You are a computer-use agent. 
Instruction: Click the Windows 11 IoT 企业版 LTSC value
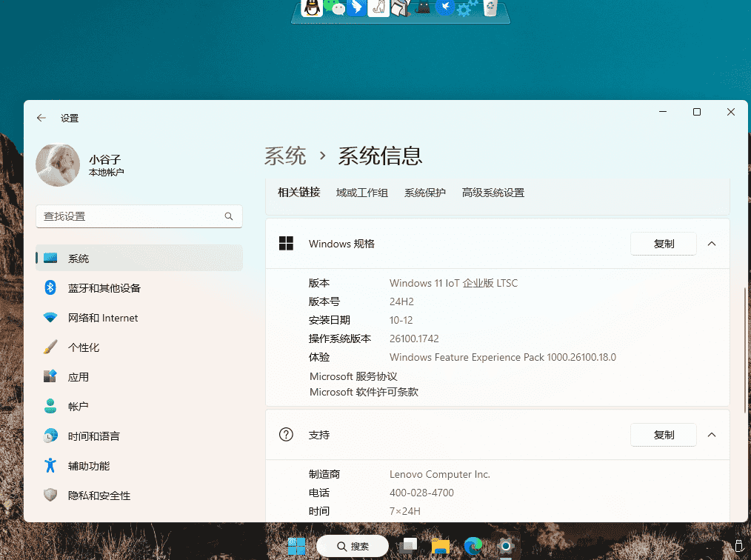pos(453,283)
